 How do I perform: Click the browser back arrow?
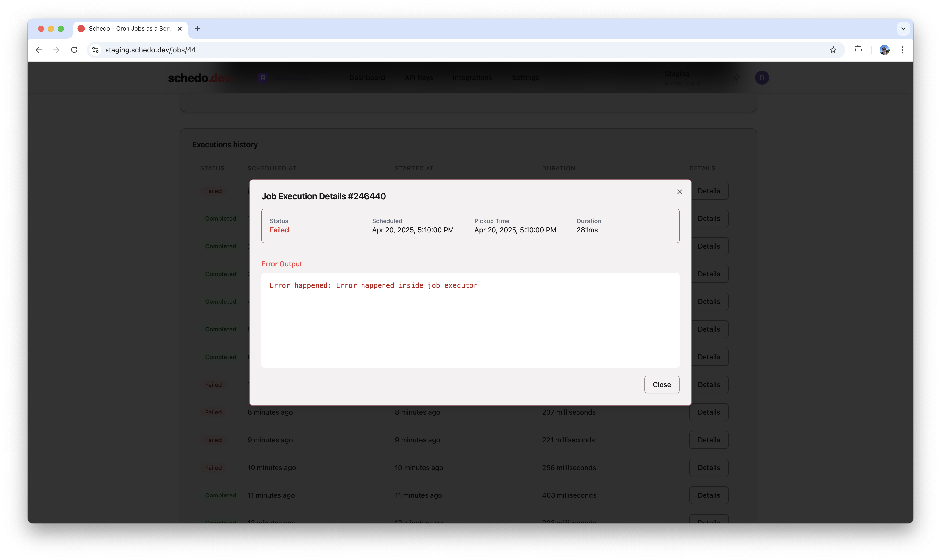point(39,50)
